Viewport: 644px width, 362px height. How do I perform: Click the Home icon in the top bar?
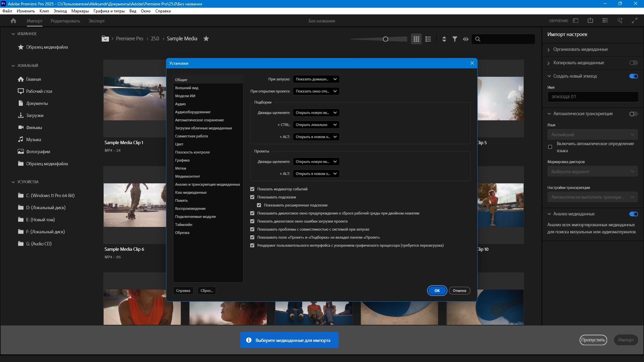(x=13, y=21)
